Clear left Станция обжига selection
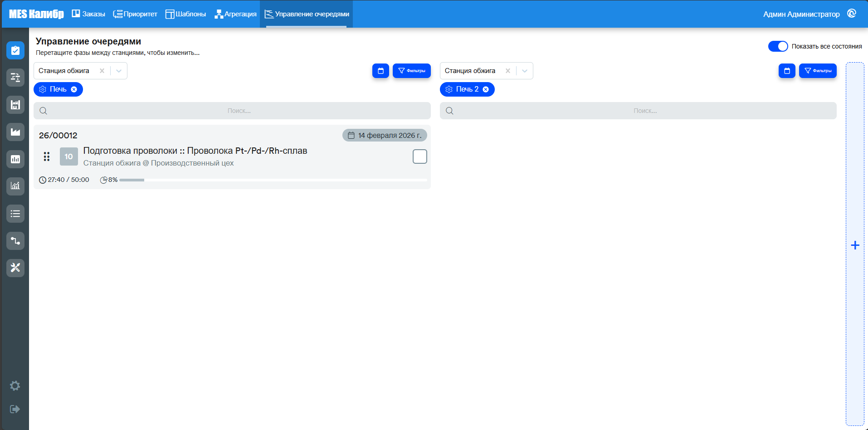 (102, 71)
